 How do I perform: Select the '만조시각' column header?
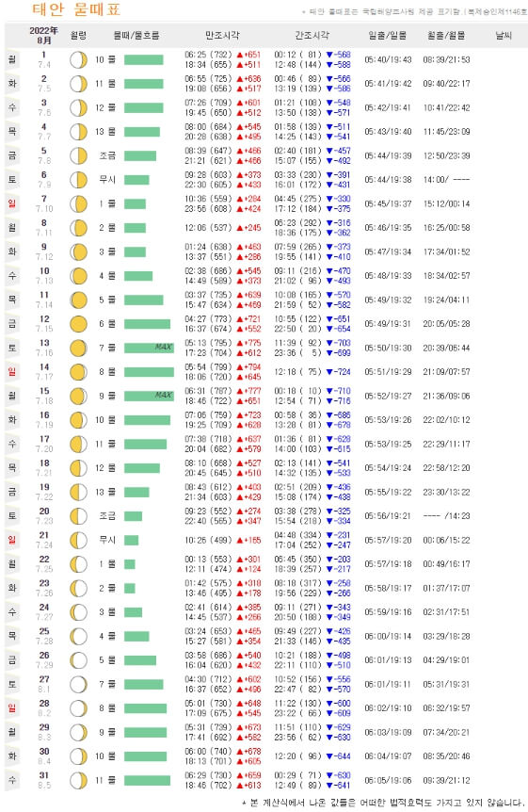[x=222, y=35]
